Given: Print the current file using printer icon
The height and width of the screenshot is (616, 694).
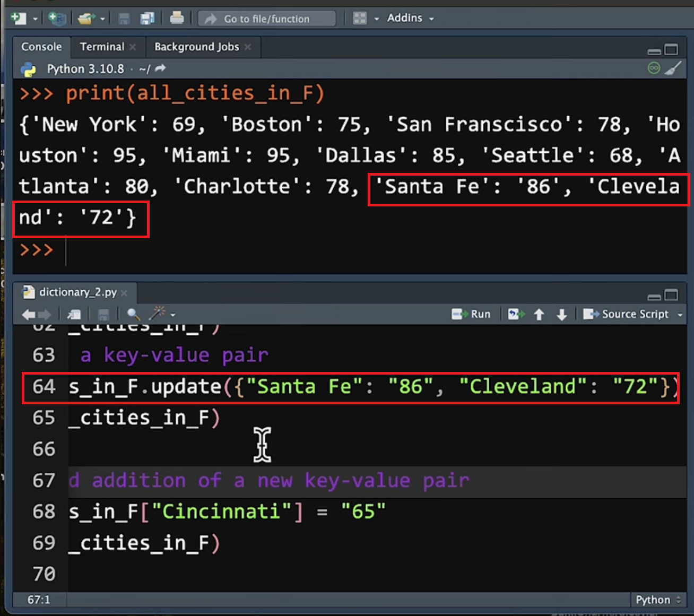Looking at the screenshot, I should [x=177, y=19].
